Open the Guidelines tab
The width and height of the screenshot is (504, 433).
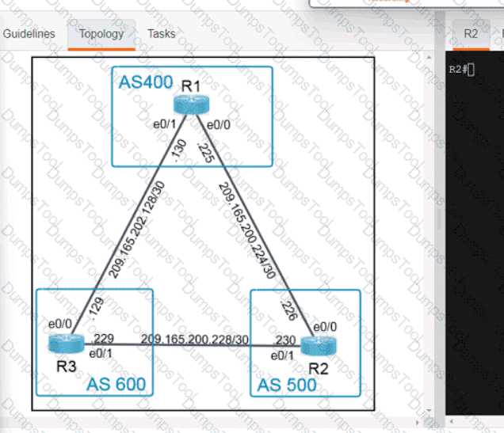29,34
